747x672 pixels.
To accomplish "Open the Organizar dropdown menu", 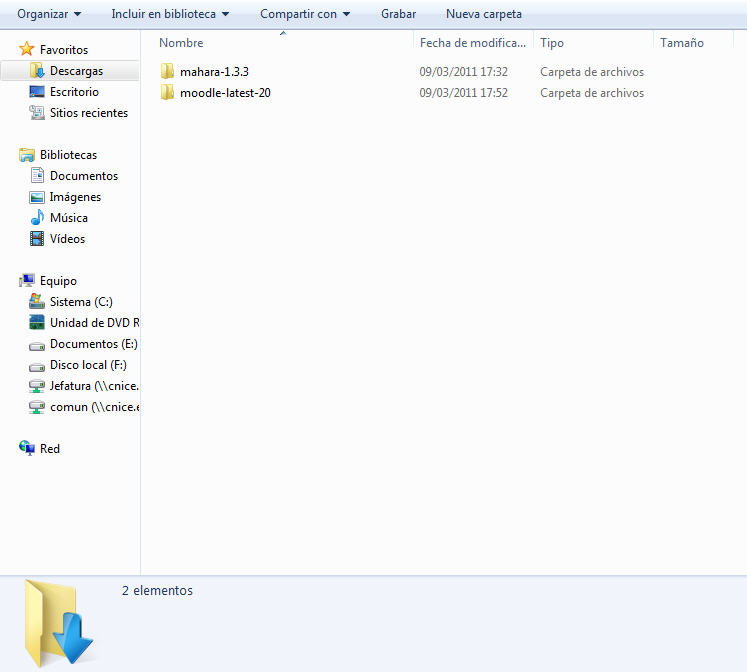I will pyautogui.click(x=49, y=14).
